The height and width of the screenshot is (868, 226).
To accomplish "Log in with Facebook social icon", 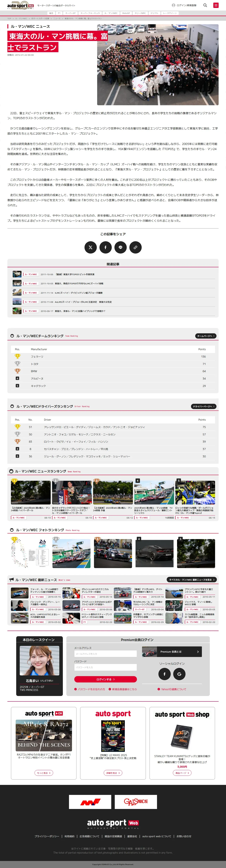I will [x=165, y=674].
